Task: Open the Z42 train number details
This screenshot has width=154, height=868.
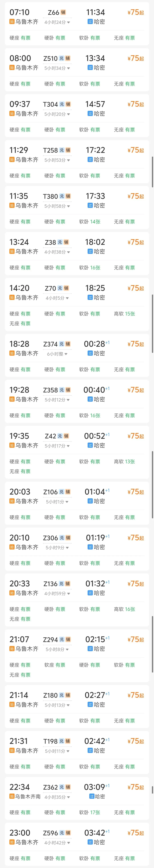Action: coord(50,436)
